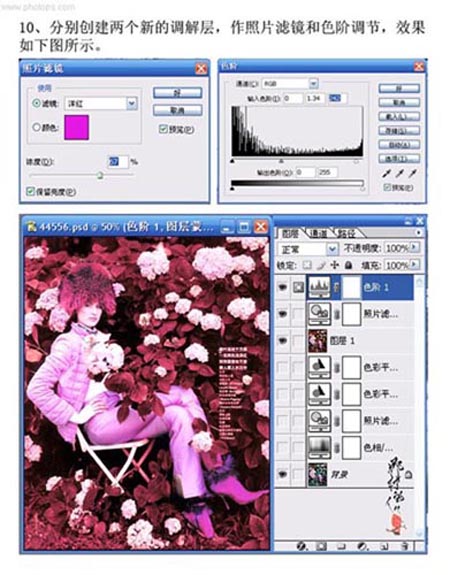Click the 选项(T) button in Levels dialog
Screen dimensions: 450x575
pos(399,158)
